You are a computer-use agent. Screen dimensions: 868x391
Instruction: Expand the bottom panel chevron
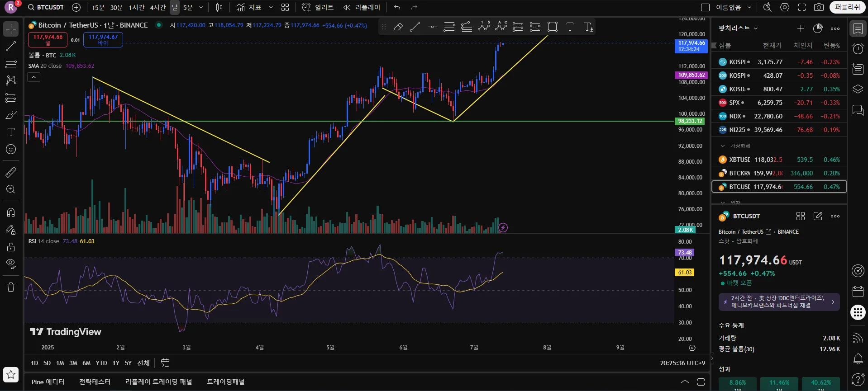coord(685,382)
